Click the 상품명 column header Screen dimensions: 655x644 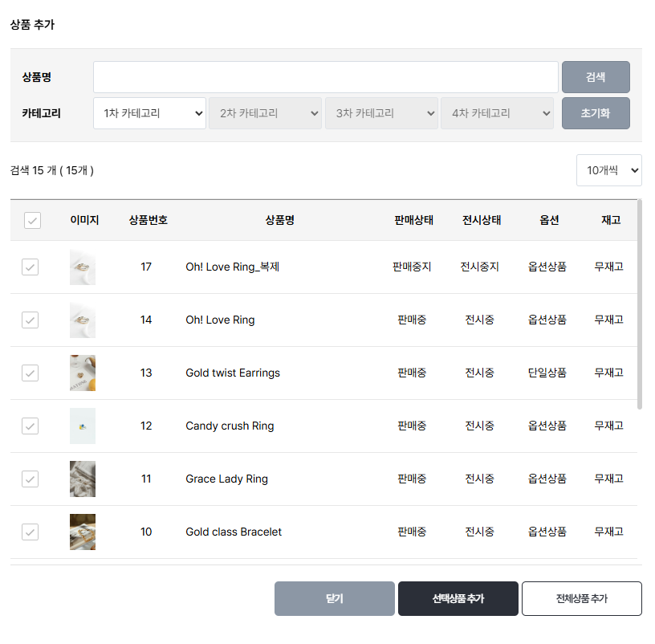279,221
